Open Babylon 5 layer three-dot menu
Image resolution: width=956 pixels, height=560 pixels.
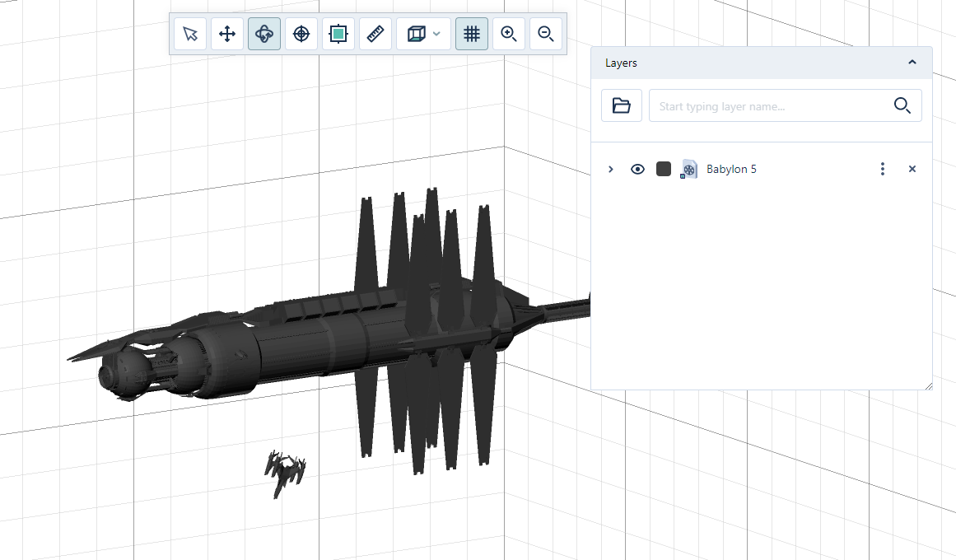coord(883,169)
